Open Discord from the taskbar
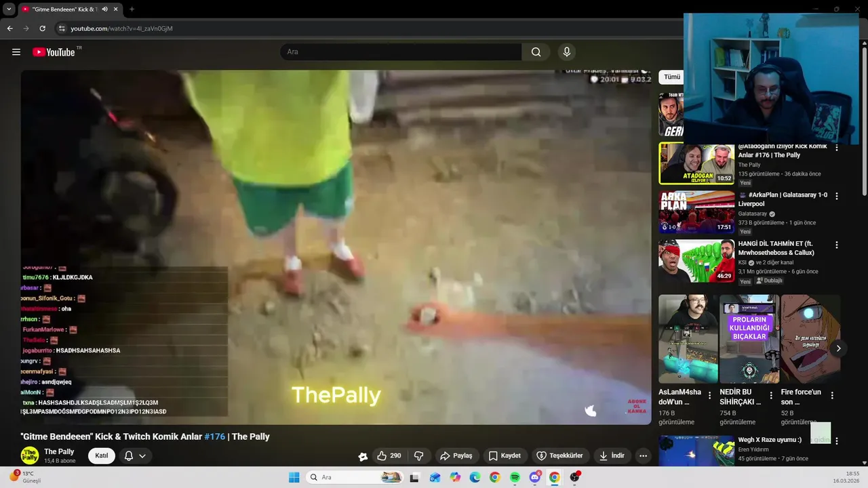The image size is (868, 488). coord(535,477)
